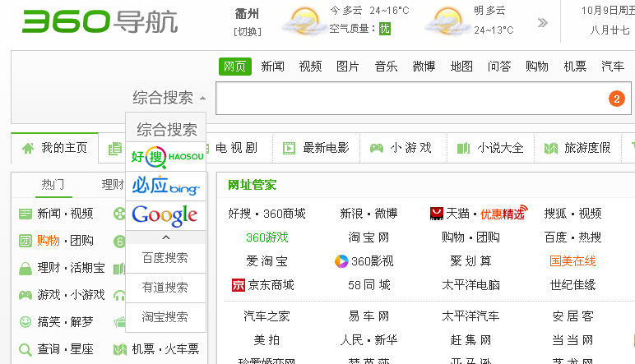The height and width of the screenshot is (364, 635).
Task: Select the 网页 search tab
Action: pyautogui.click(x=235, y=67)
